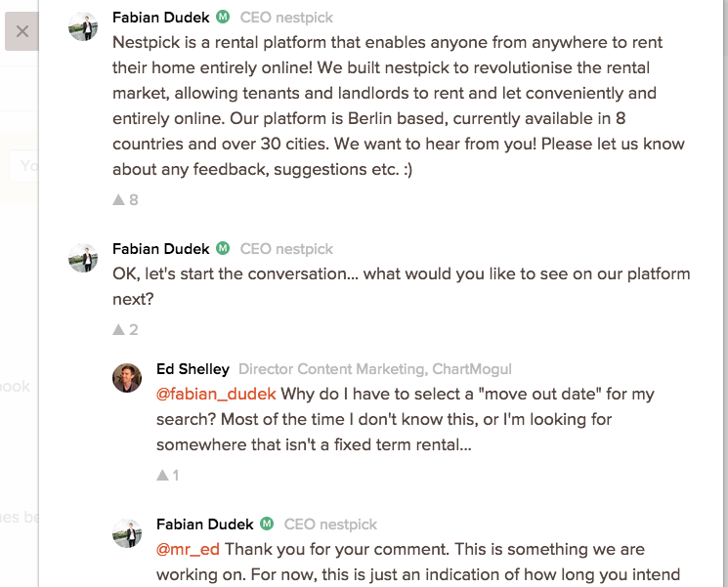Click Fabian Dudek's avatar on the second comment
Image resolution: width=728 pixels, height=587 pixels.
point(83,258)
